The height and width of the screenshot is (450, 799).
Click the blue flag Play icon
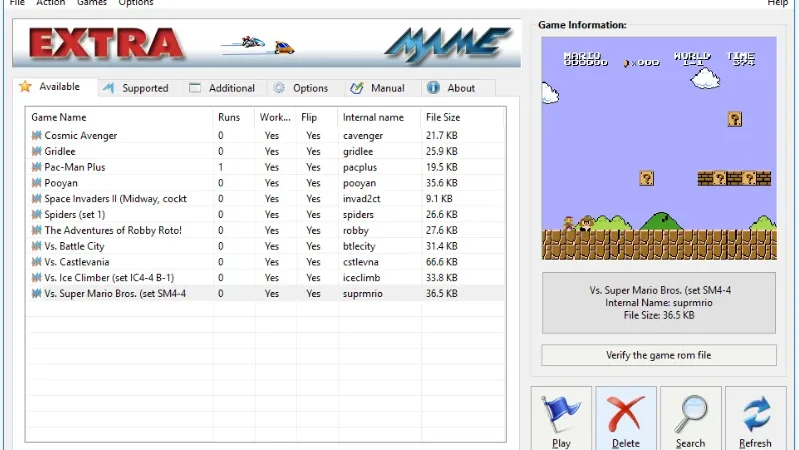click(x=561, y=414)
